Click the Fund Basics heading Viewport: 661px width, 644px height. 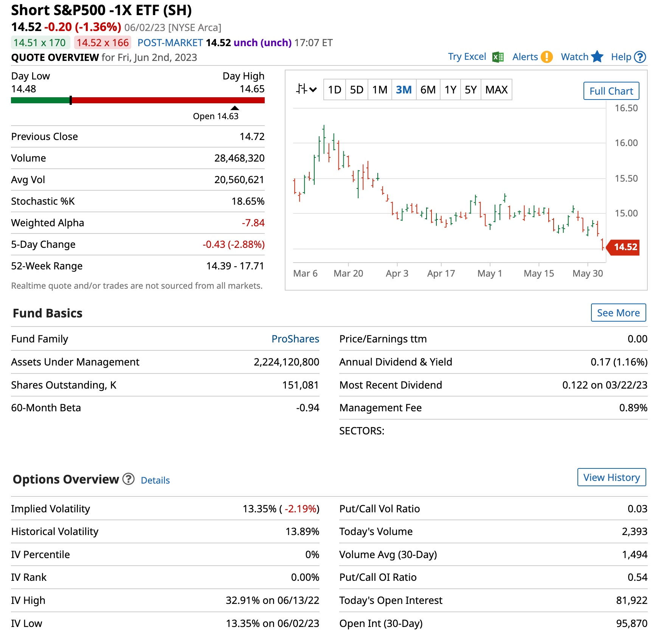point(47,313)
